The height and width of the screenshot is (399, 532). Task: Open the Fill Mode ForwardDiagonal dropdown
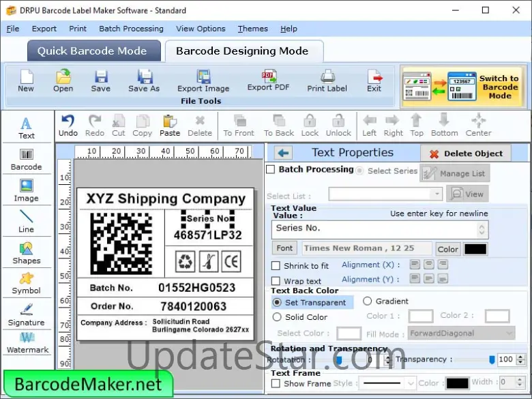coord(462,333)
